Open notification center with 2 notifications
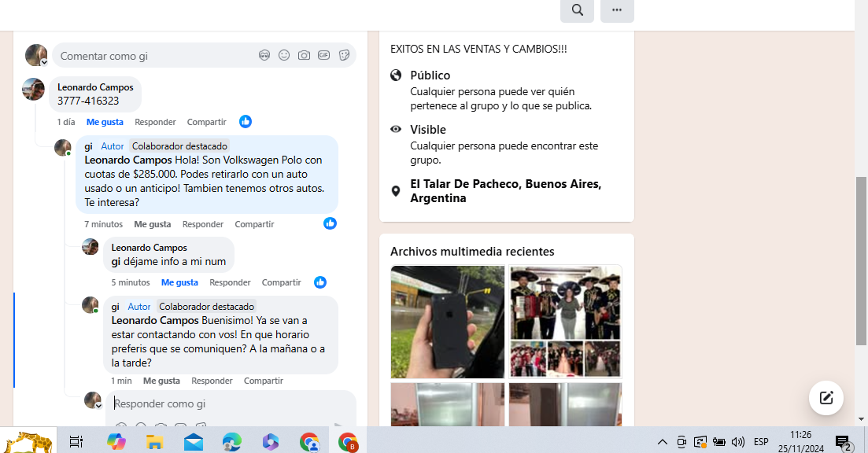The image size is (868, 453). [844, 443]
